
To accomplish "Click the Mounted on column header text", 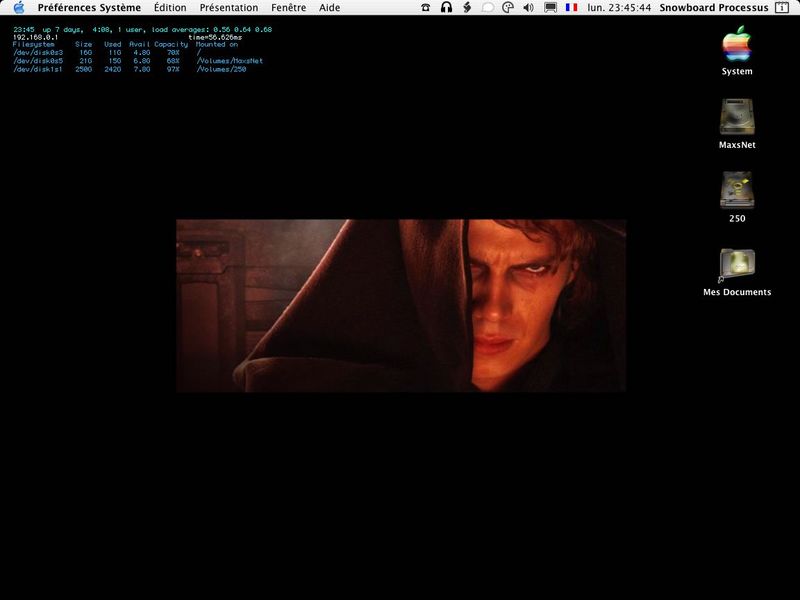I will point(217,44).
